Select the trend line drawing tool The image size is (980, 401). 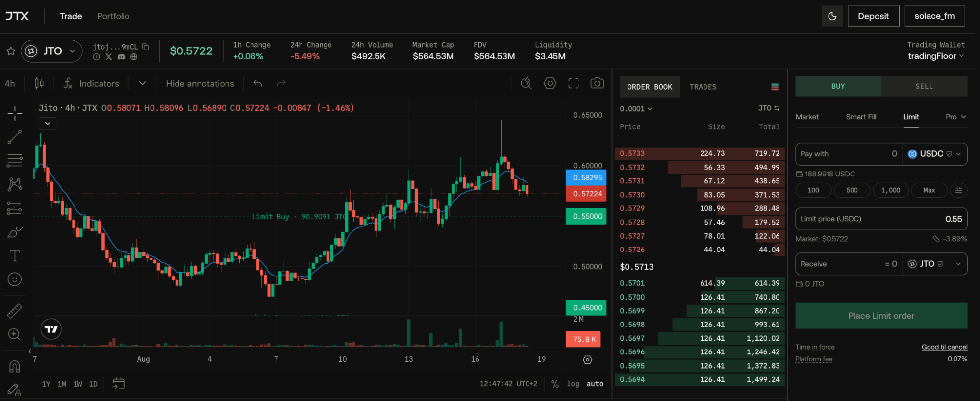(x=15, y=137)
